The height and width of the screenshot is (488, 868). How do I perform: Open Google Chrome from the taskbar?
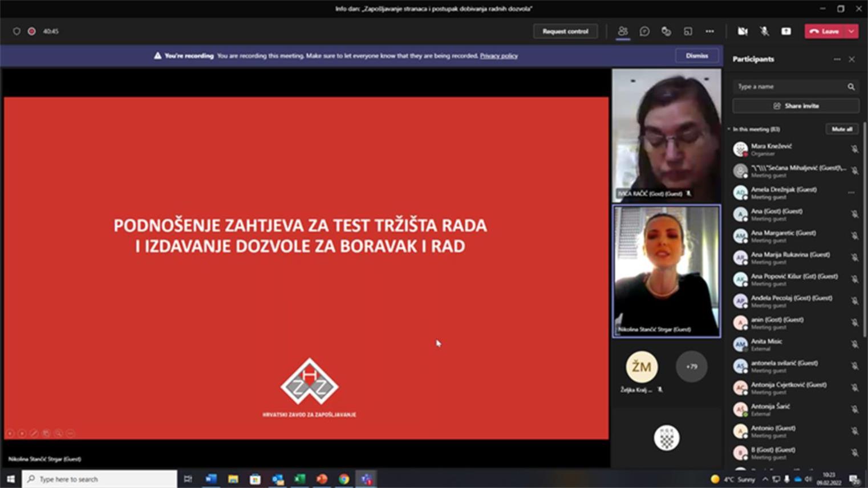[344, 479]
